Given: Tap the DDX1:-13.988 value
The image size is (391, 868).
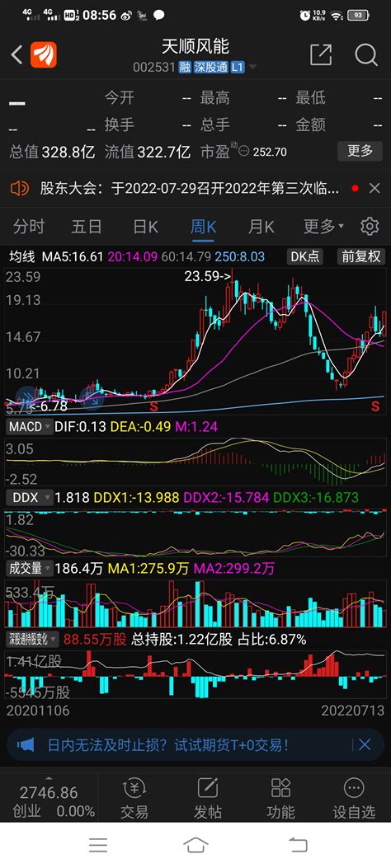Looking at the screenshot, I should tap(136, 498).
